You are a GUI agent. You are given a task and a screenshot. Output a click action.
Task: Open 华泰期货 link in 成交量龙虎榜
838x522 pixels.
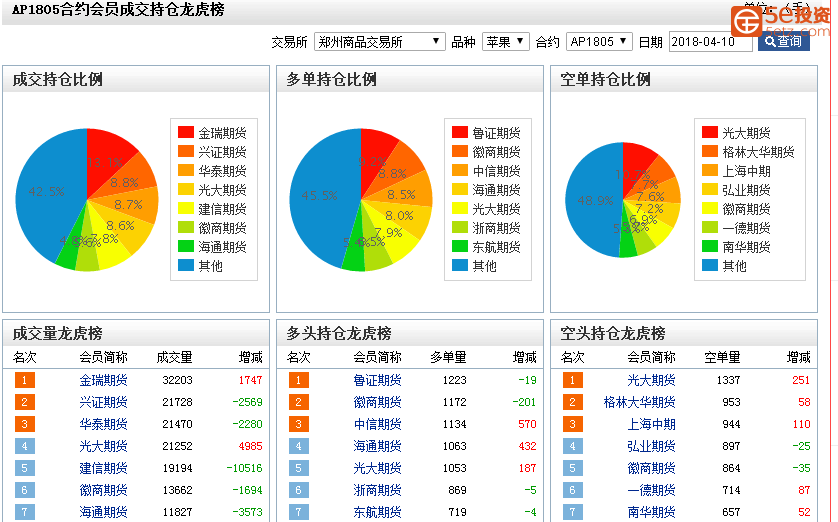point(103,424)
